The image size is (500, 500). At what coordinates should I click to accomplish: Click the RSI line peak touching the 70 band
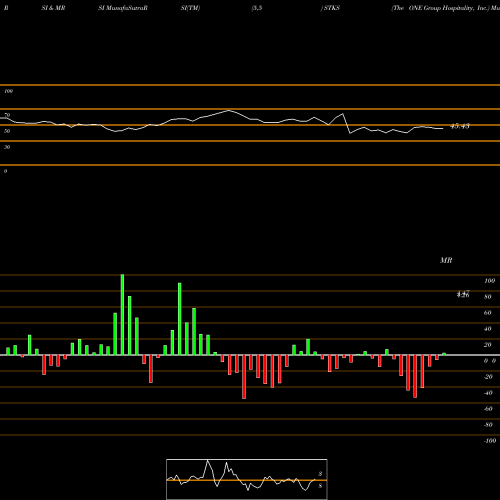(x=229, y=110)
